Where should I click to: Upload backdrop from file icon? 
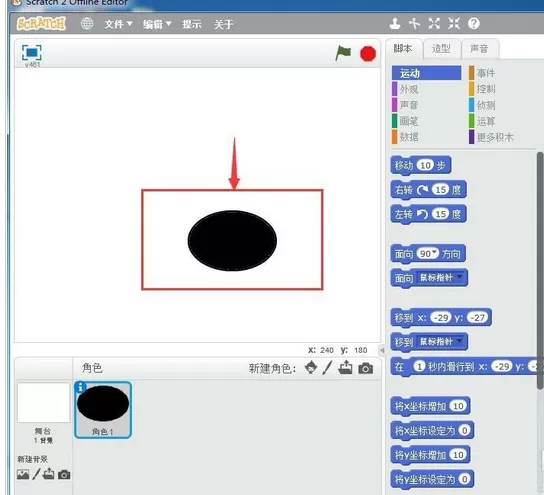click(49, 474)
